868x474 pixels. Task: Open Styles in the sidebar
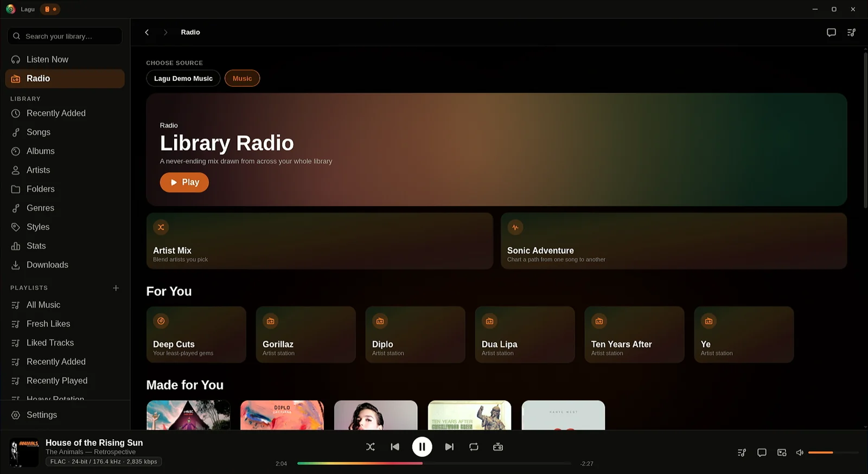point(65,227)
